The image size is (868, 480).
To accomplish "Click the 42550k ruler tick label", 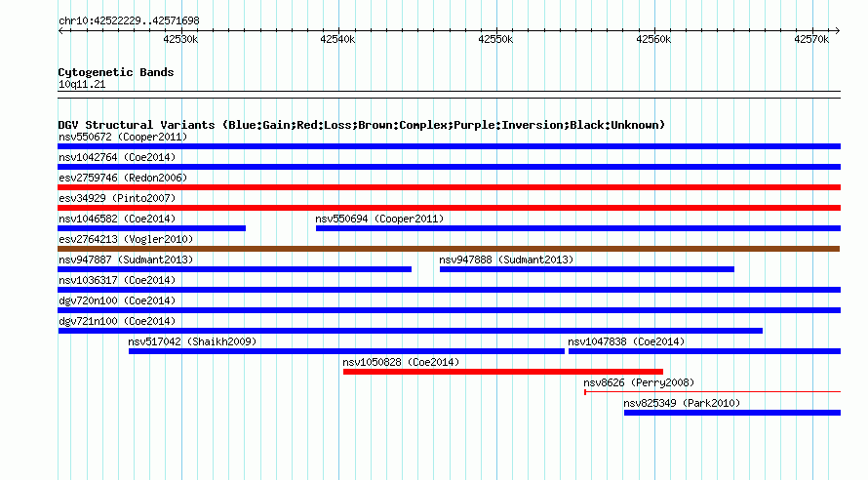I will tap(495, 39).
